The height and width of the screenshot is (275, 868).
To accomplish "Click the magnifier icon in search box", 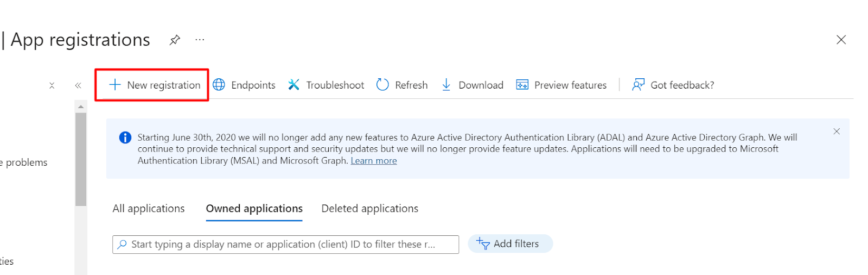I will [123, 245].
